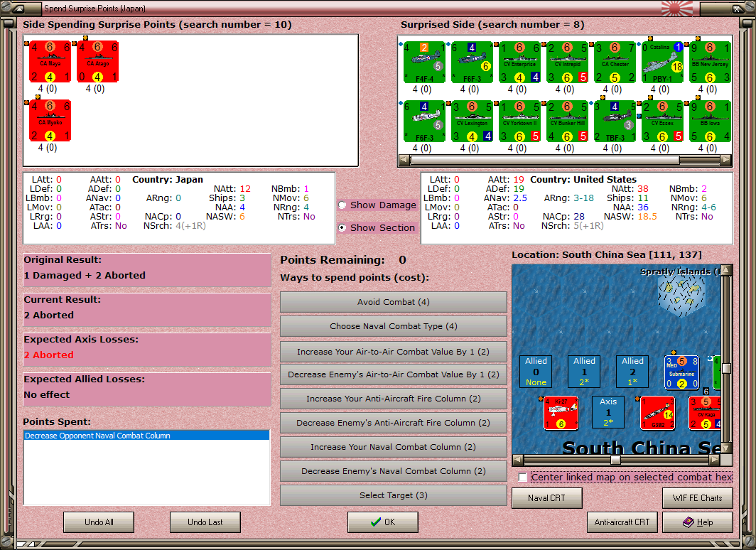
Task: Open the WIF FE Charts
Action: (698, 498)
